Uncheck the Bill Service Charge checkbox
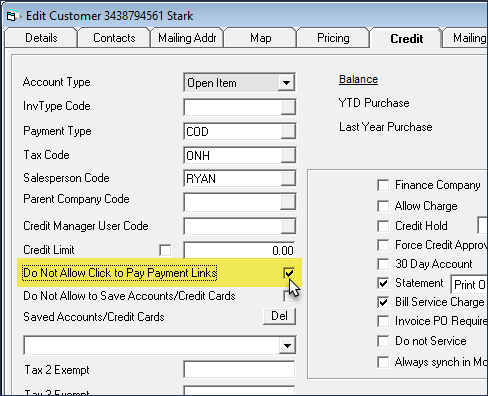Viewport: 488px width, 396px height. [383, 302]
